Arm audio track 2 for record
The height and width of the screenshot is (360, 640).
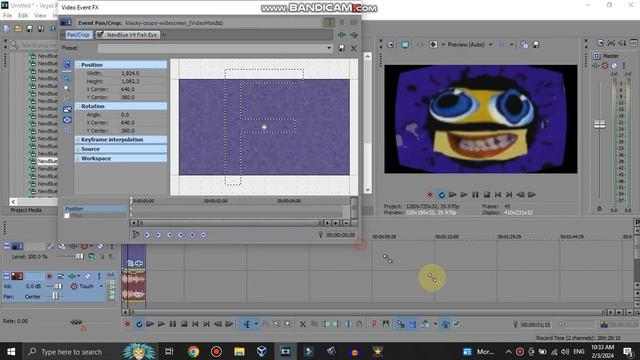(49, 276)
